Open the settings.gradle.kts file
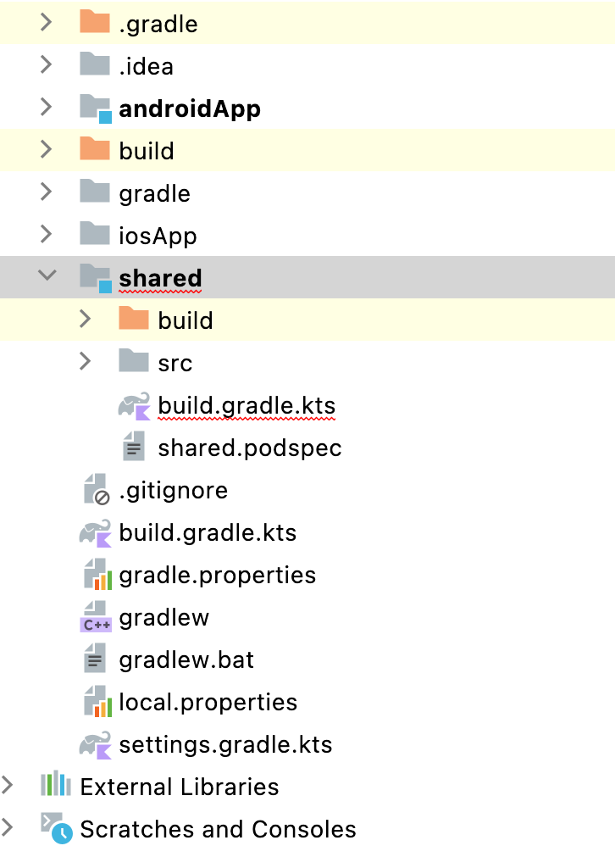Screen dimensions: 615x868 225,745
